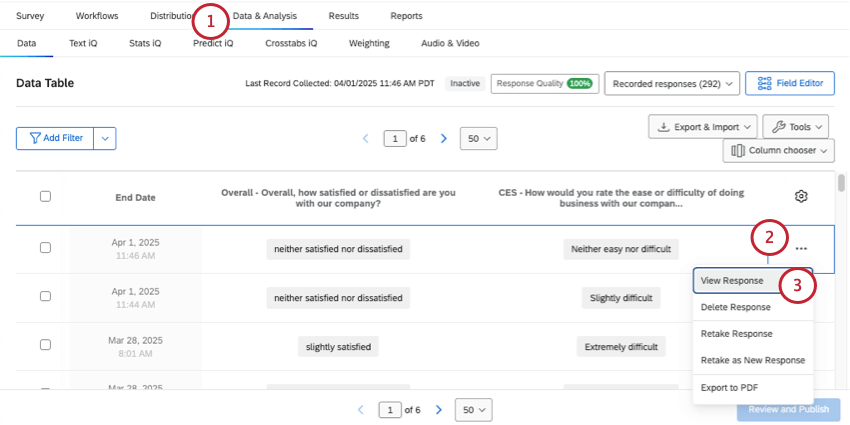
Task: Open the Reports tab
Action: [x=406, y=16]
